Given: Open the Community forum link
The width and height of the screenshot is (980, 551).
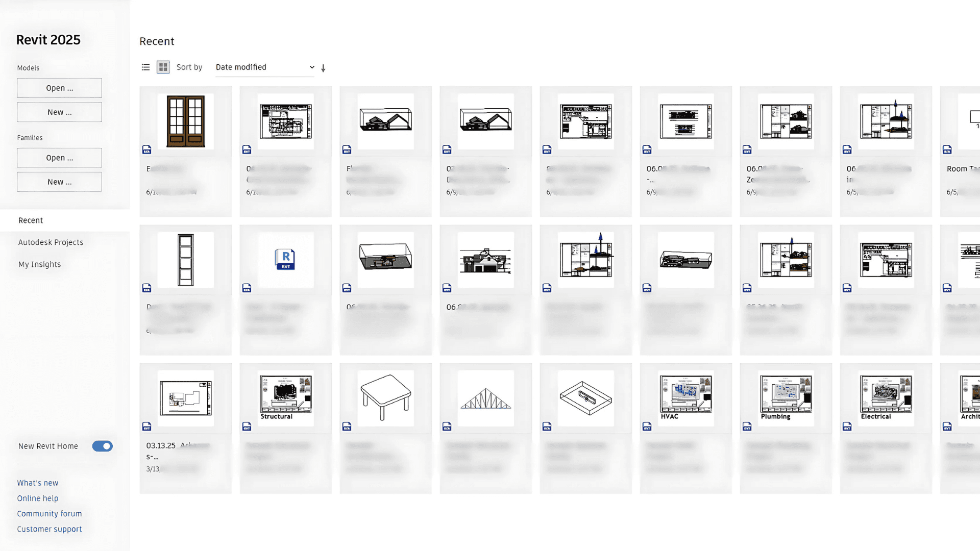Looking at the screenshot, I should click(49, 514).
